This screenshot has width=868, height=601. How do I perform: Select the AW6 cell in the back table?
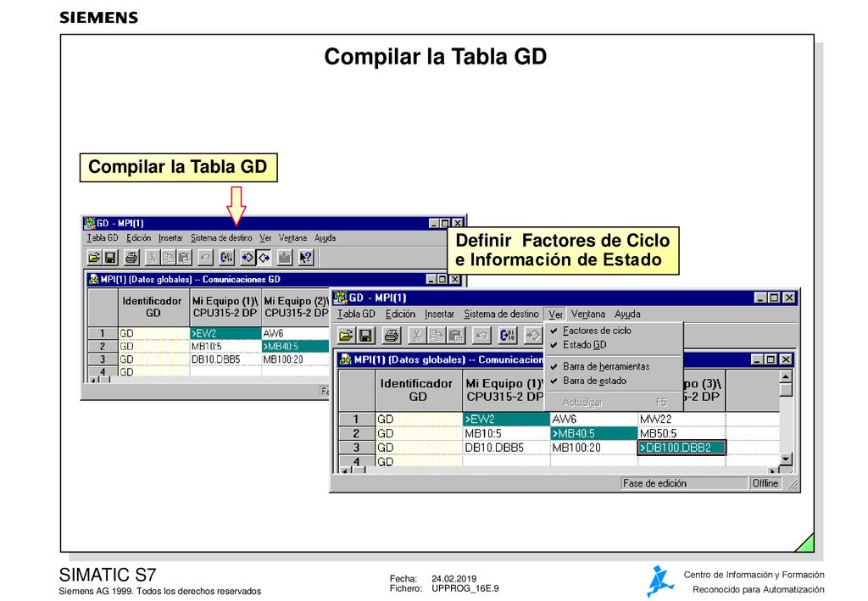296,333
